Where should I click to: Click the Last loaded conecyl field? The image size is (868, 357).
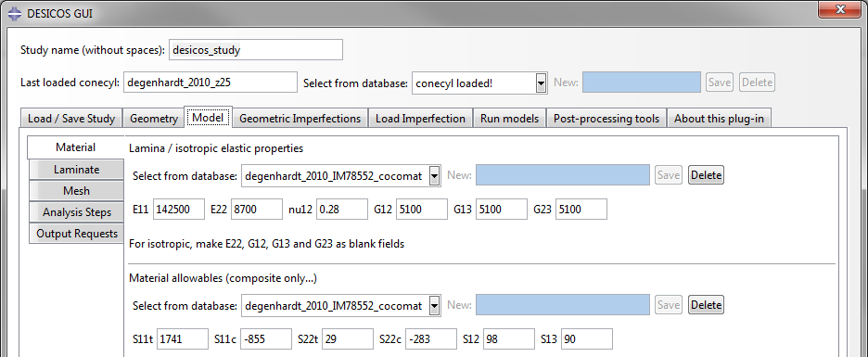pos(211,83)
